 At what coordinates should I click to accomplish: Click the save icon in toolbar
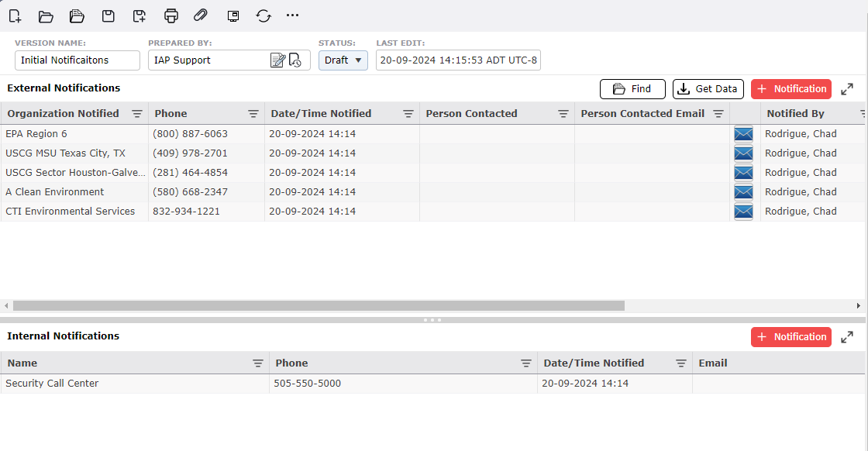point(109,15)
